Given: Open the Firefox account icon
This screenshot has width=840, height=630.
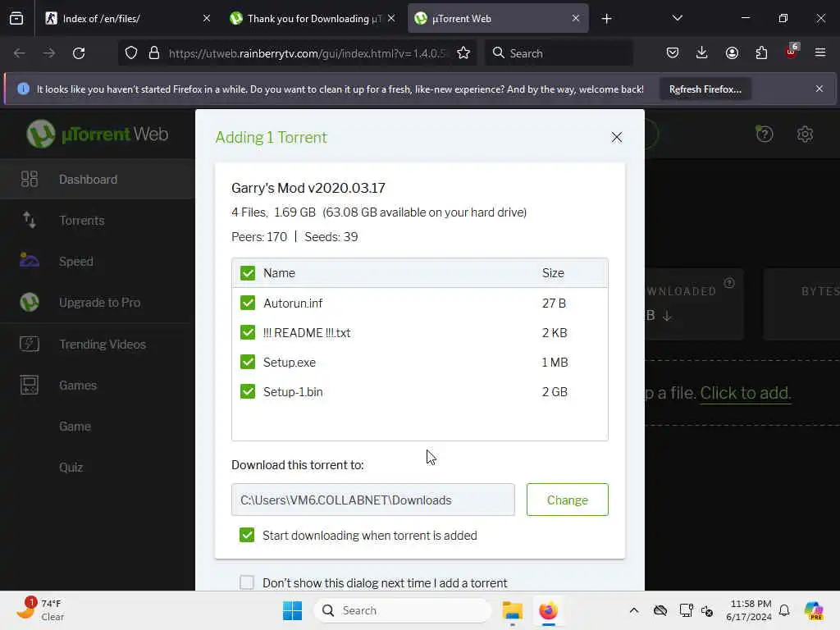Looking at the screenshot, I should click(732, 52).
